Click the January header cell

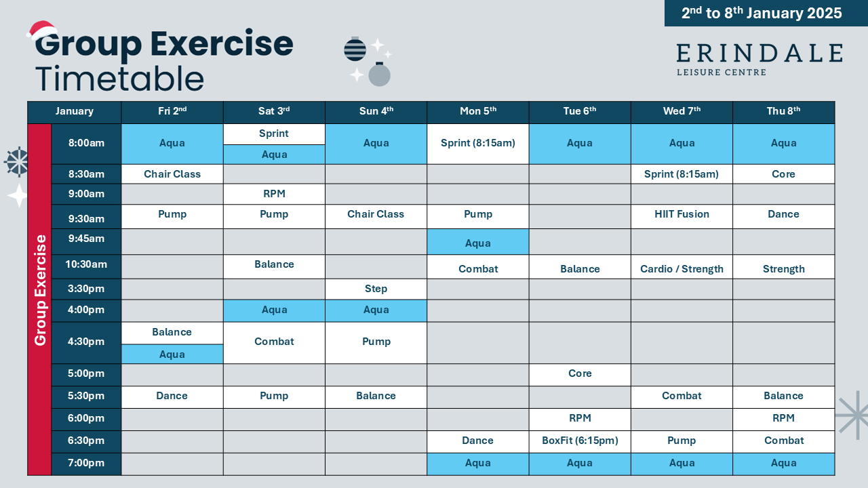click(x=75, y=112)
